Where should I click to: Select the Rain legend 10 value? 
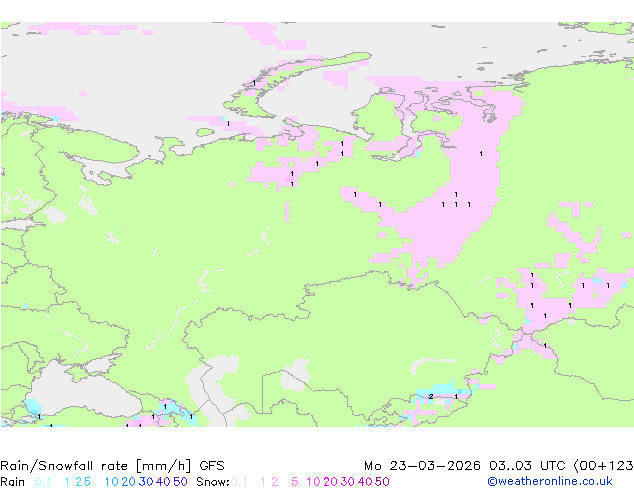tap(111, 482)
